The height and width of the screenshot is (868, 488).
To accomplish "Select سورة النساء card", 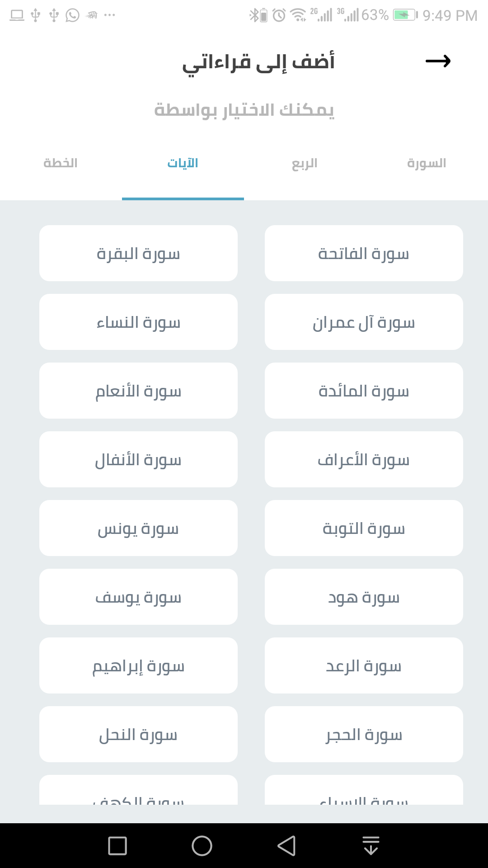I will pos(138,322).
